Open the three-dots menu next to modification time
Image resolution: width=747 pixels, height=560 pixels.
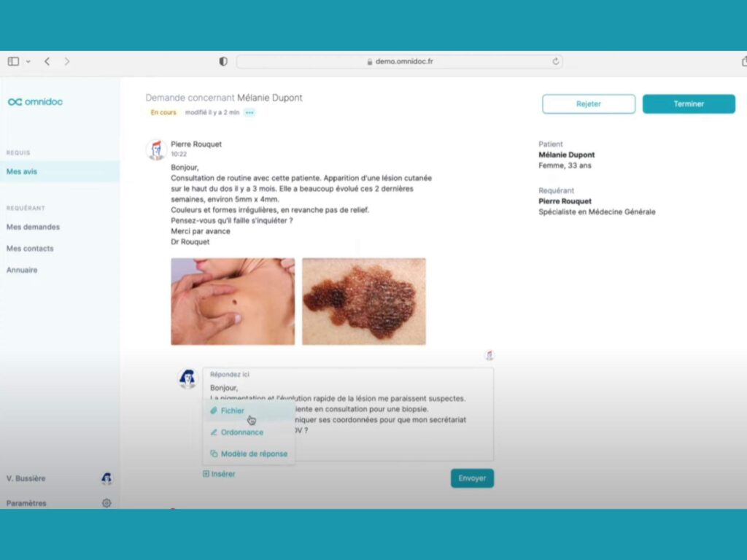(x=249, y=112)
